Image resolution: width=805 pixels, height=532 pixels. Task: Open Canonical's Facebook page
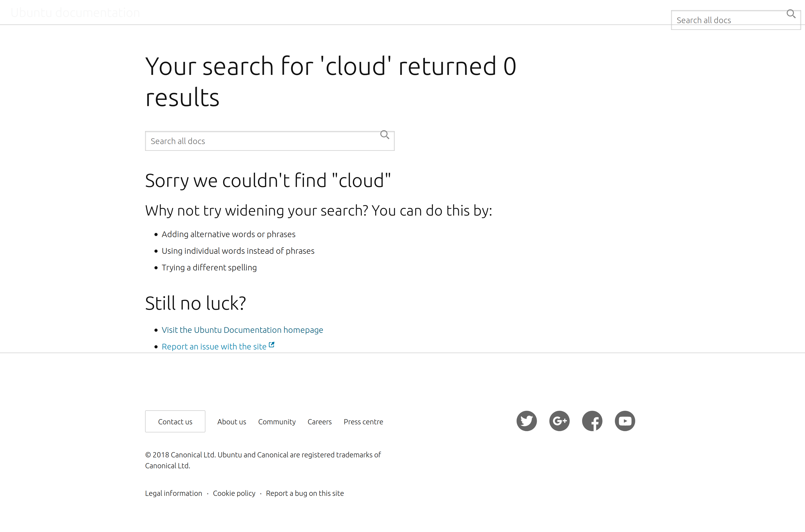(592, 421)
